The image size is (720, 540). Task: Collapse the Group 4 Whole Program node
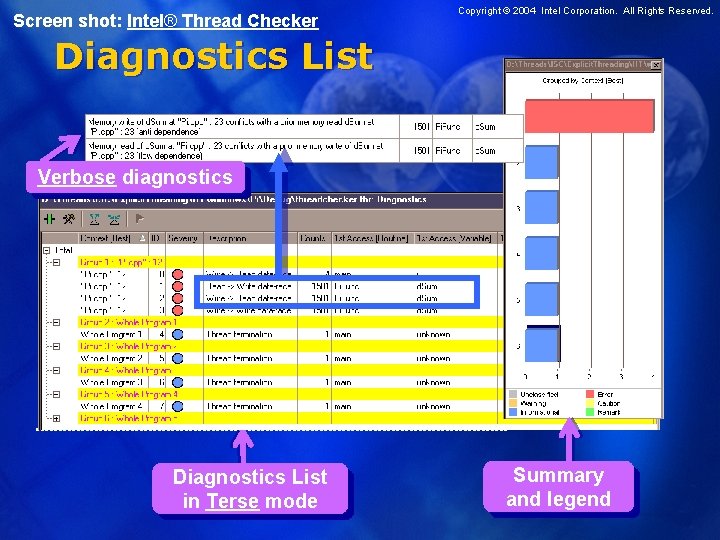click(56, 370)
